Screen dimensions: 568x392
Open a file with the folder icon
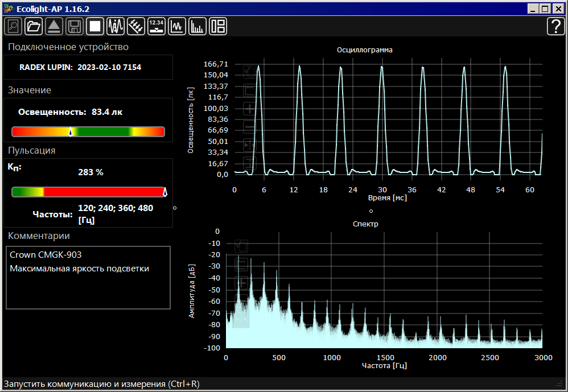[34, 26]
